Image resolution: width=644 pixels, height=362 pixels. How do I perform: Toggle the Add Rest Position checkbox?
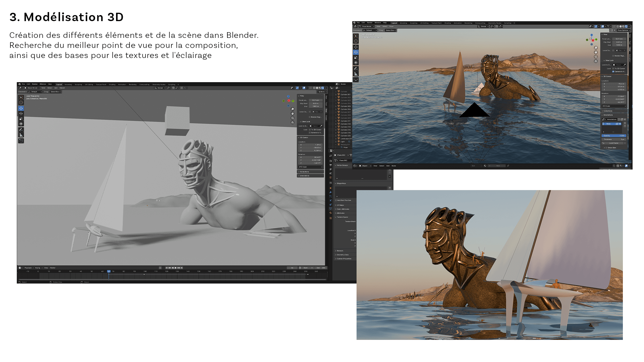(336, 200)
